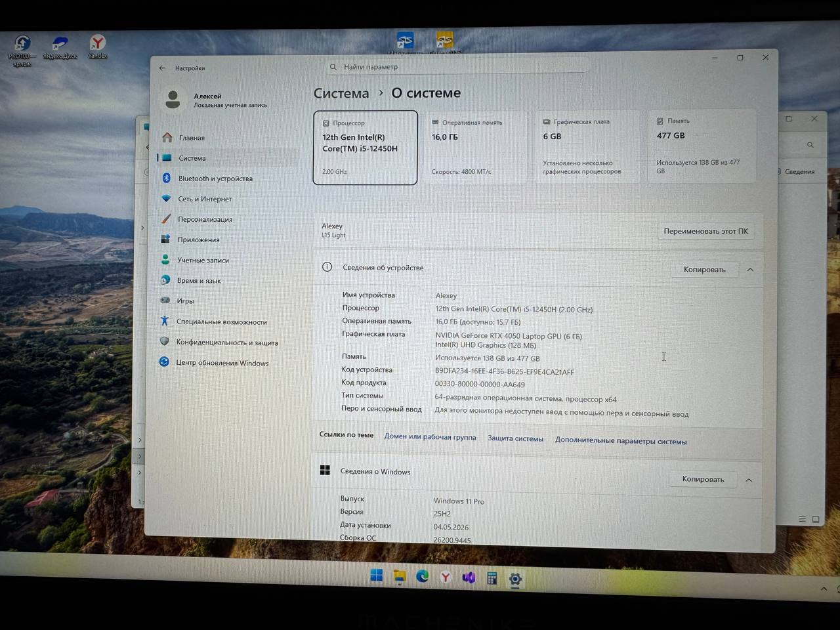Click the Windows logo beside Сведения о Windows
The image size is (840, 630).
325,470
